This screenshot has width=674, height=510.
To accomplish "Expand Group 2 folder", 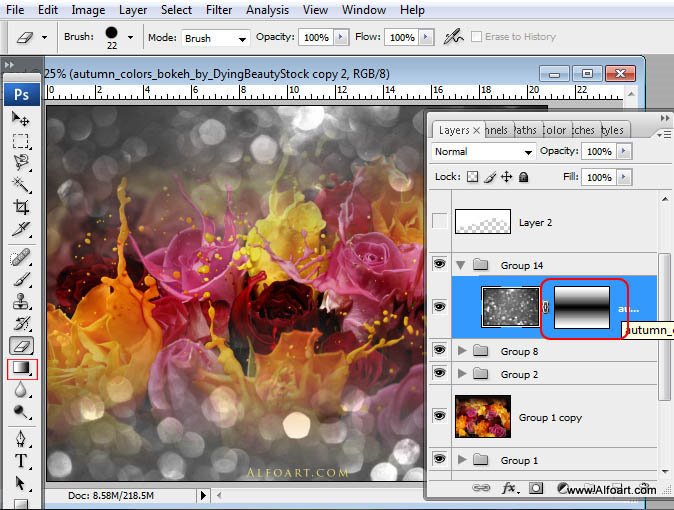I will [x=462, y=373].
